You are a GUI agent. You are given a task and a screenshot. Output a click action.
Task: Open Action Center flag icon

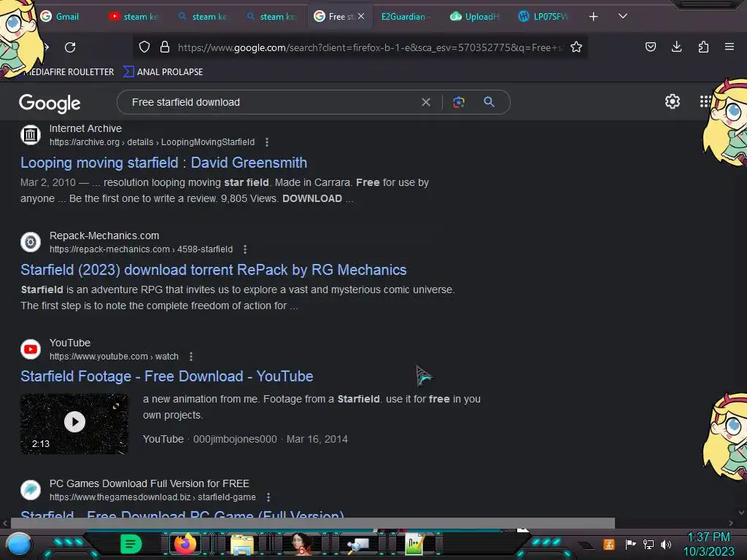[630, 544]
